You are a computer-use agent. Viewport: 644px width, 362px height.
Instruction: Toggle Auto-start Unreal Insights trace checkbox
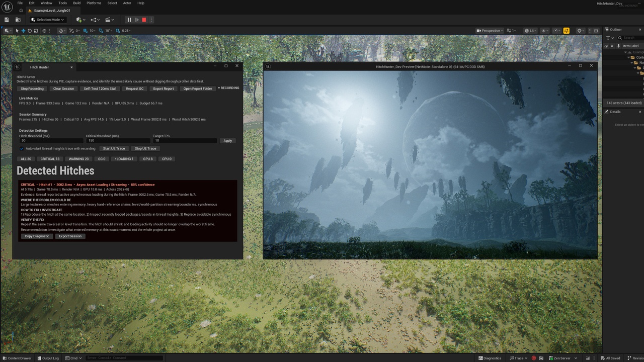(x=22, y=148)
